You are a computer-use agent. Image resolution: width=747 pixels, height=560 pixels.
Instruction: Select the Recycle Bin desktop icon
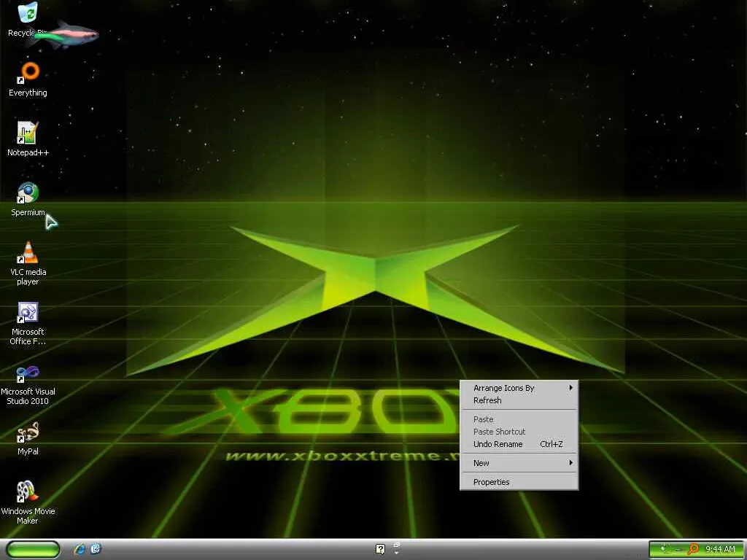pos(28,19)
